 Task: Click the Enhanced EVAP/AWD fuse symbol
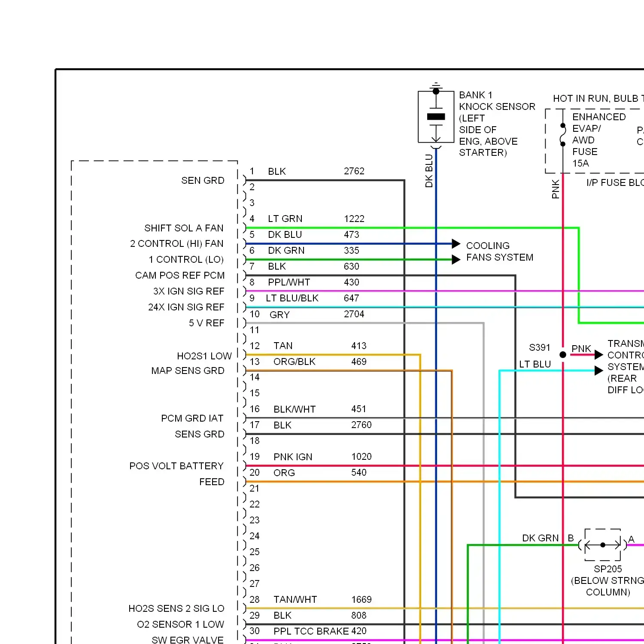pyautogui.click(x=563, y=135)
